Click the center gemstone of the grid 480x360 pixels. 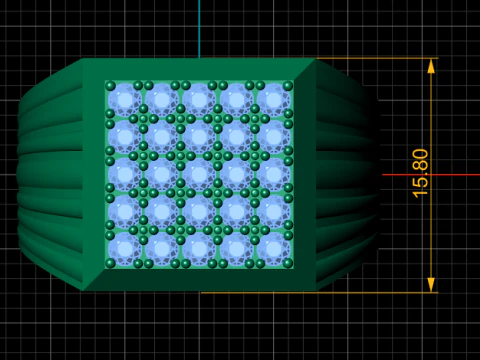(x=199, y=174)
